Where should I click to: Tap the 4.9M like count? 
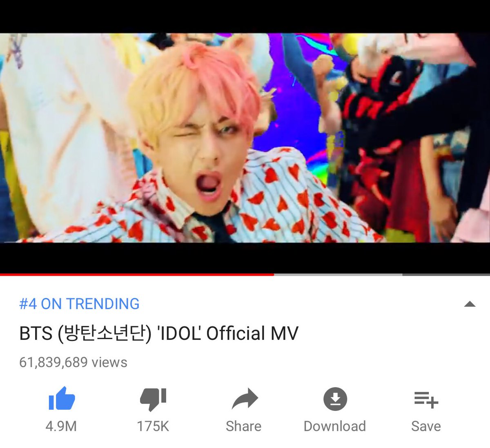61,426
